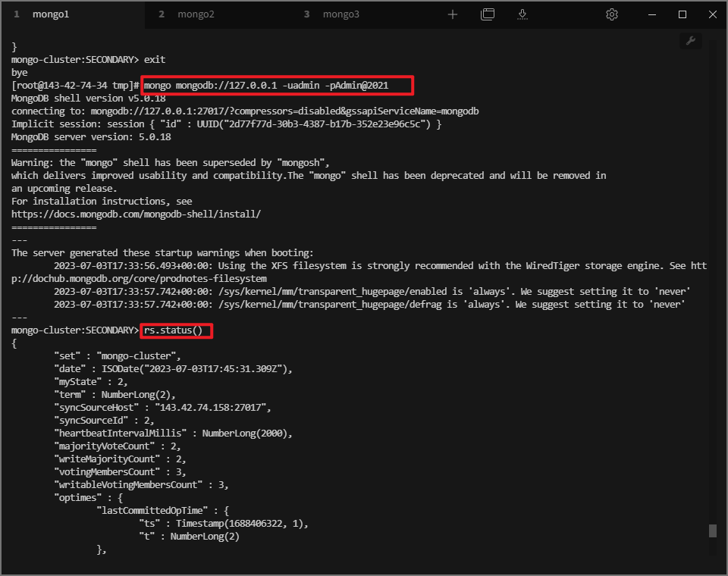Click the highlighted rs.status() command
The image size is (728, 576).
(x=177, y=330)
